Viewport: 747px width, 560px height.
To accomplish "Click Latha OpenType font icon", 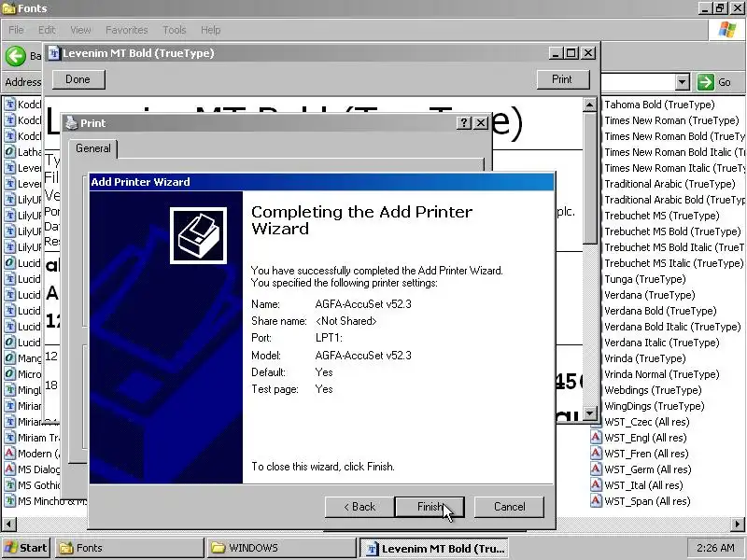I will pos(9,152).
